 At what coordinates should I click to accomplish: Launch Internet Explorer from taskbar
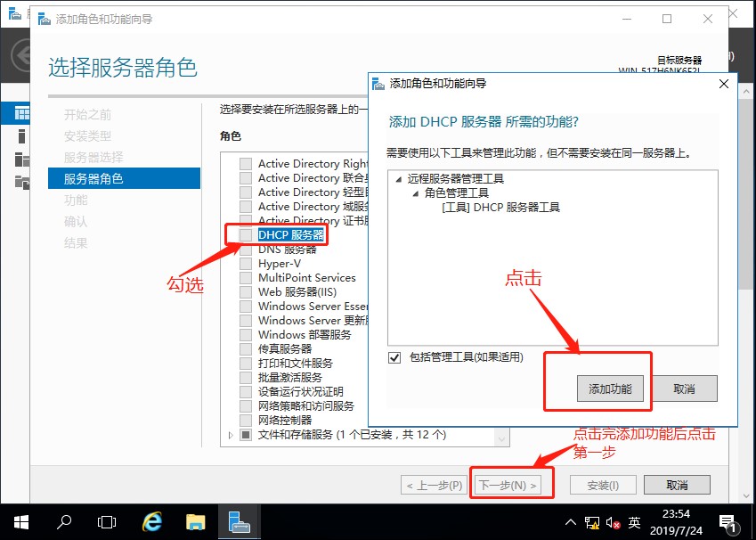(x=152, y=522)
